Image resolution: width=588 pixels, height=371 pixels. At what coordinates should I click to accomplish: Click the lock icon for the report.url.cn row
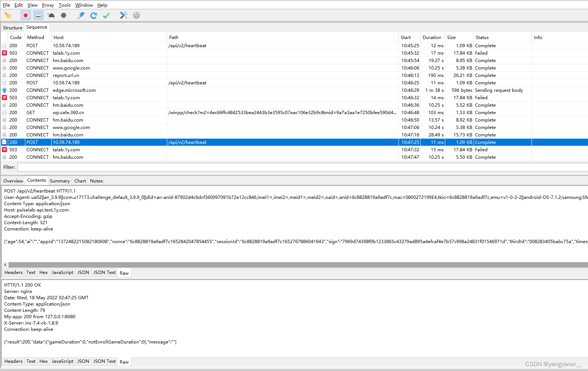click(4, 75)
